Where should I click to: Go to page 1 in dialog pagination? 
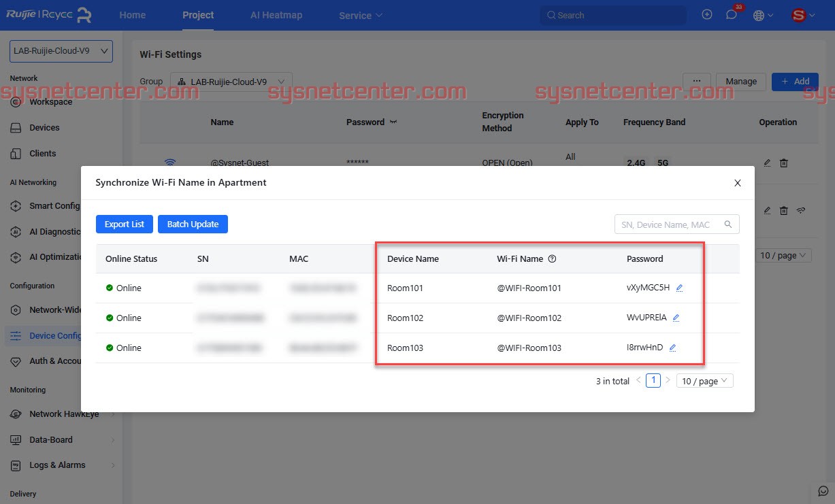653,380
